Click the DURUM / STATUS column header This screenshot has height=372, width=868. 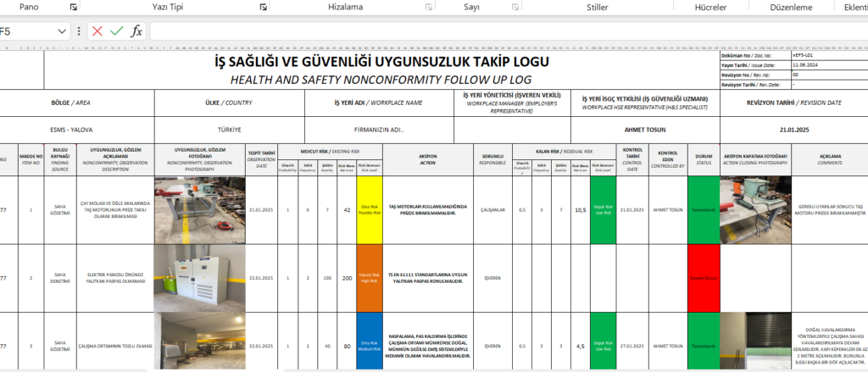[x=704, y=159]
